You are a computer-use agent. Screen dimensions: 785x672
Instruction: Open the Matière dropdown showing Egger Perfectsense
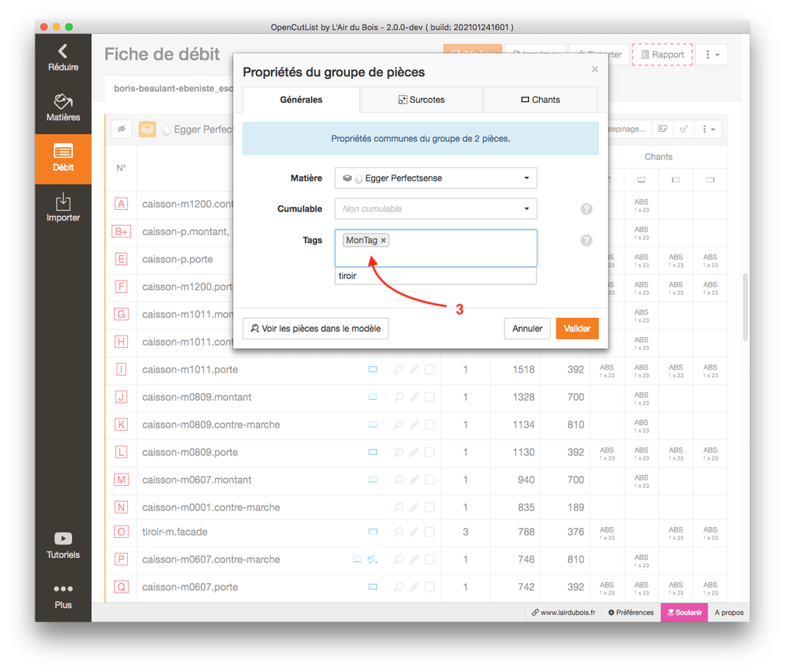435,178
